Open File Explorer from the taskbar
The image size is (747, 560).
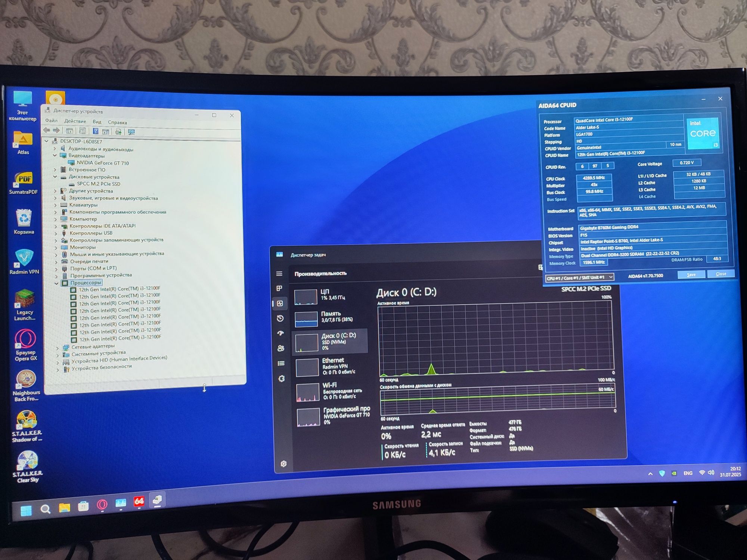pos(64,508)
